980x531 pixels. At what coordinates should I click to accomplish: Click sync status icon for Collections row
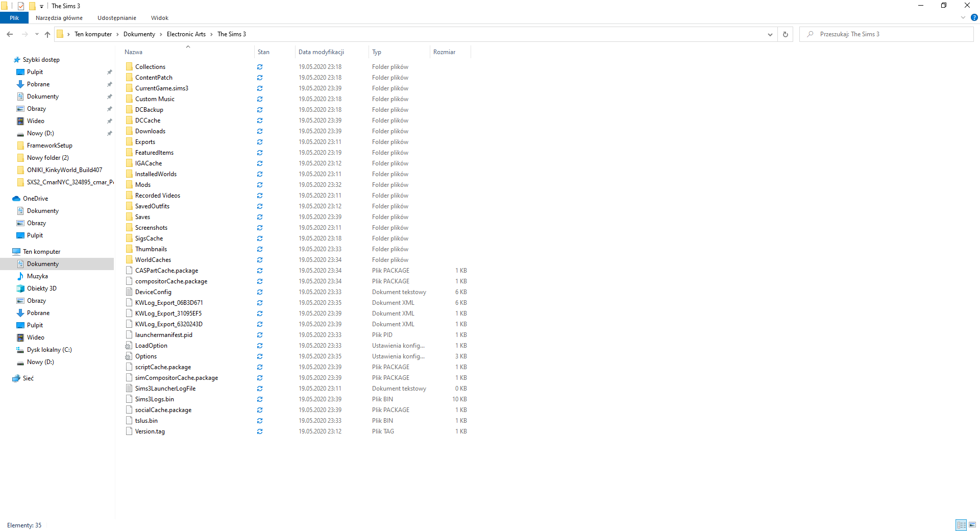coord(260,67)
